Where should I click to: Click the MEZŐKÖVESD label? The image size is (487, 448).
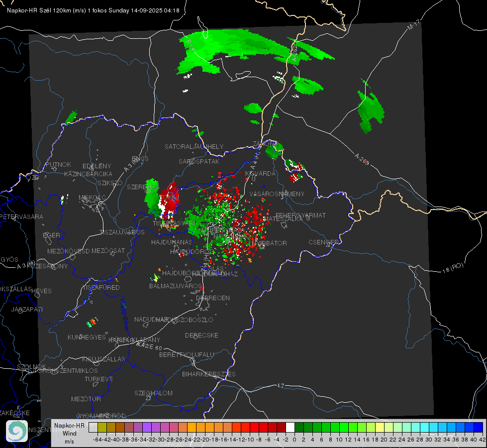coord(68,251)
